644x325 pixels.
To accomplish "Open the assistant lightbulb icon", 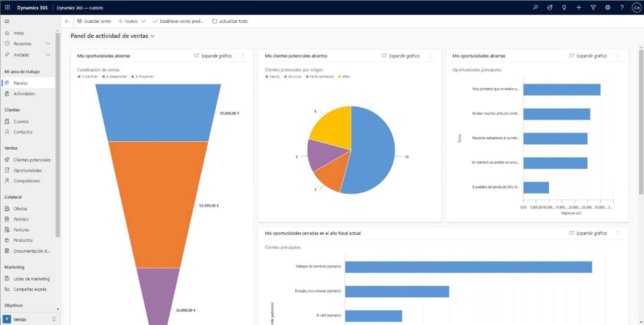I will click(x=564, y=7).
